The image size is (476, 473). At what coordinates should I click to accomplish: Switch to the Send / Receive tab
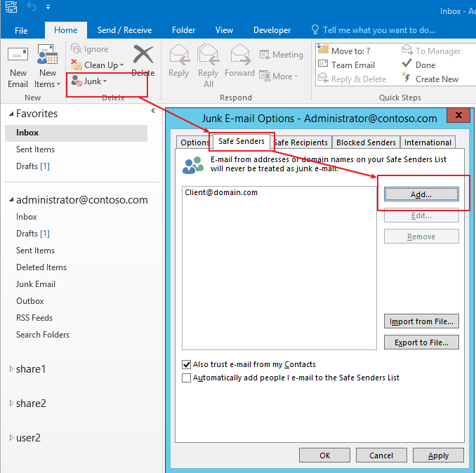click(124, 30)
